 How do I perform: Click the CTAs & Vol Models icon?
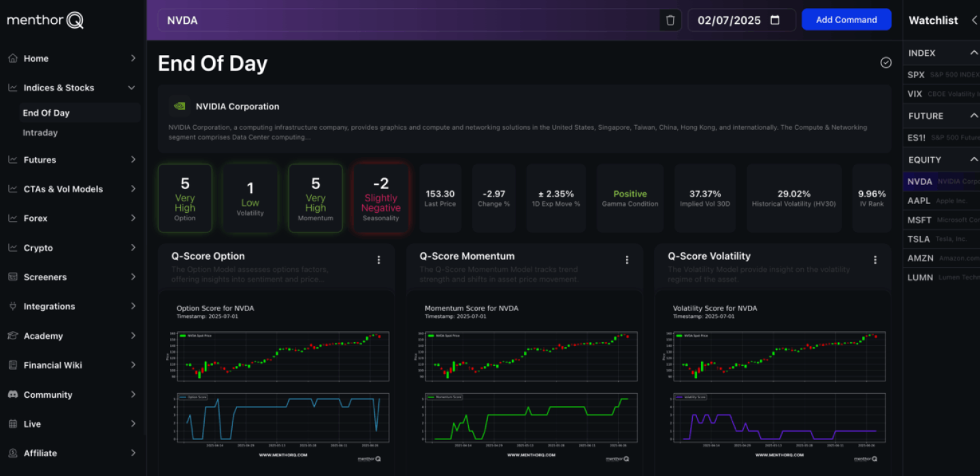12,189
